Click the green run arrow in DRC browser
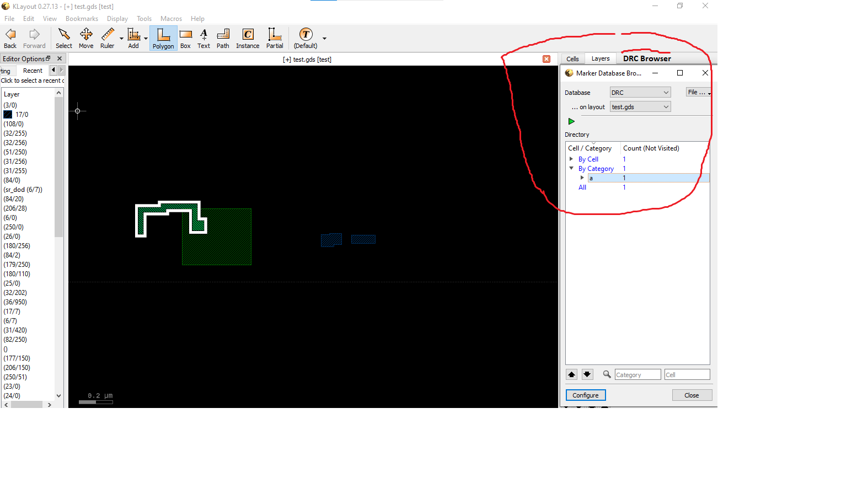868x494 pixels. [571, 121]
